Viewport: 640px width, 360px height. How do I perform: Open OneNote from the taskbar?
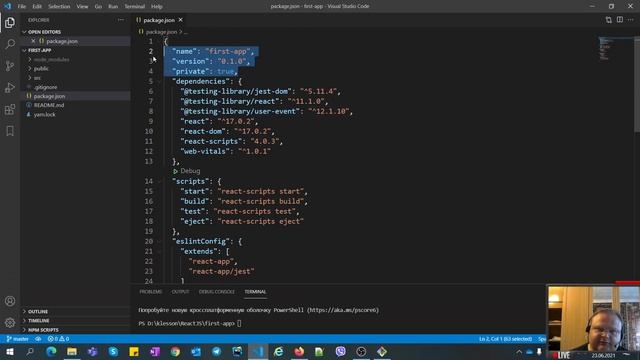tap(154, 351)
